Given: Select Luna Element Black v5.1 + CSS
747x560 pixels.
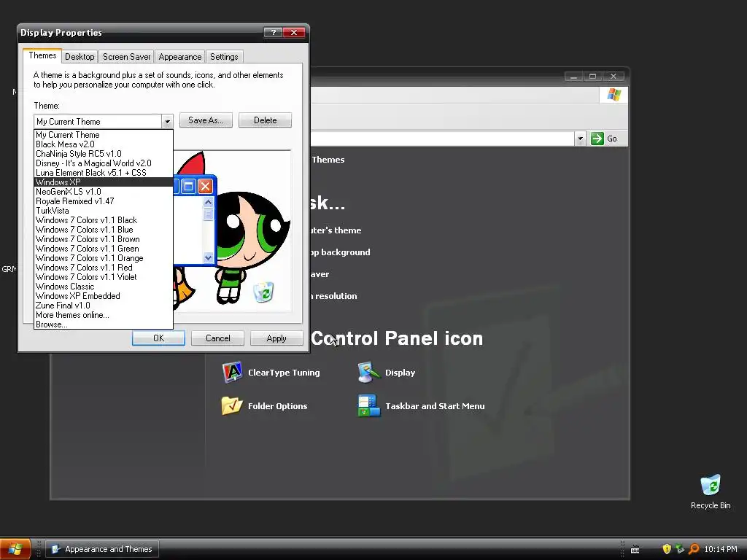Looking at the screenshot, I should tap(104, 173).
